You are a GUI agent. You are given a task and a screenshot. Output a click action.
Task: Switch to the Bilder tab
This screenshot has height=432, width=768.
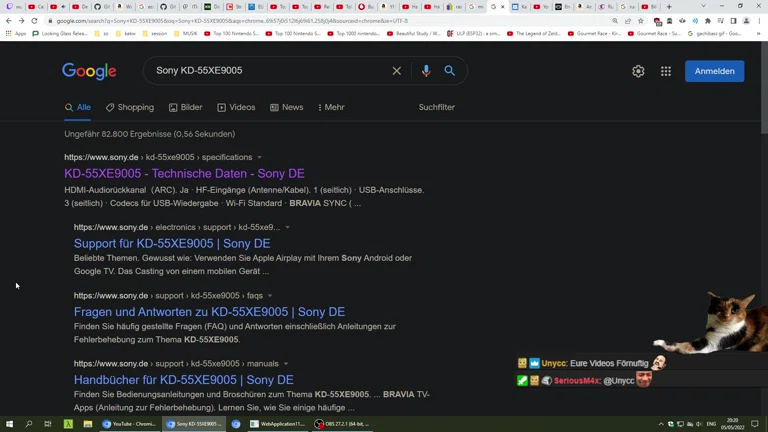185,107
